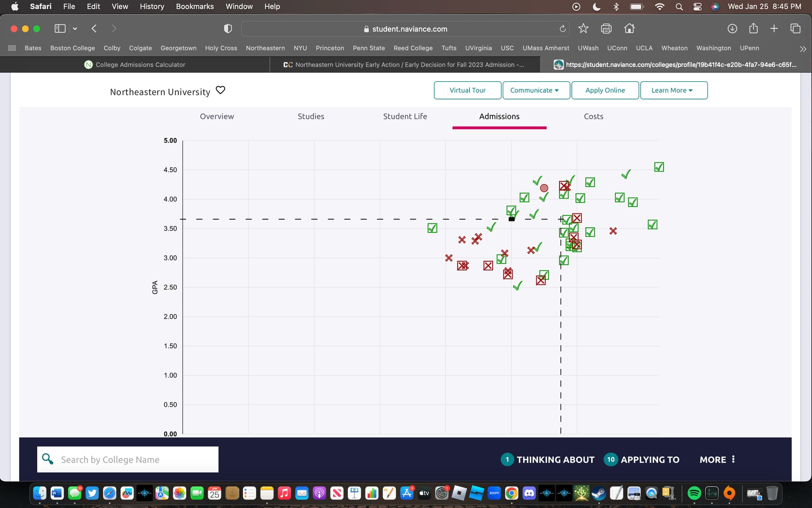The image size is (812, 508).
Task: Open the Boston College bookmark
Action: tap(72, 48)
